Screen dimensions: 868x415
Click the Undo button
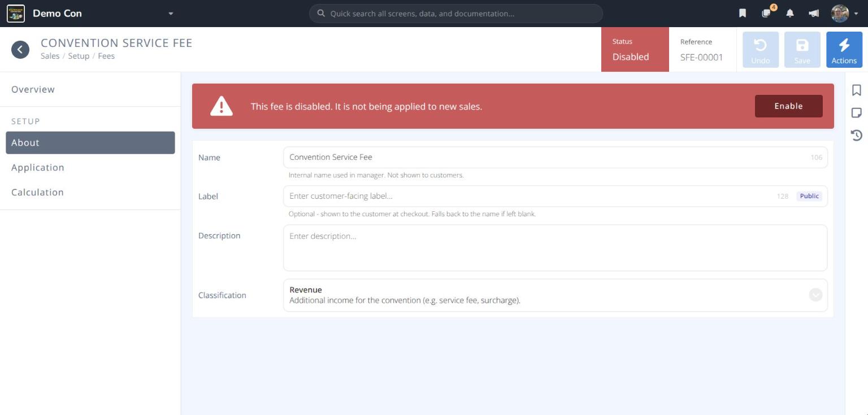click(761, 50)
